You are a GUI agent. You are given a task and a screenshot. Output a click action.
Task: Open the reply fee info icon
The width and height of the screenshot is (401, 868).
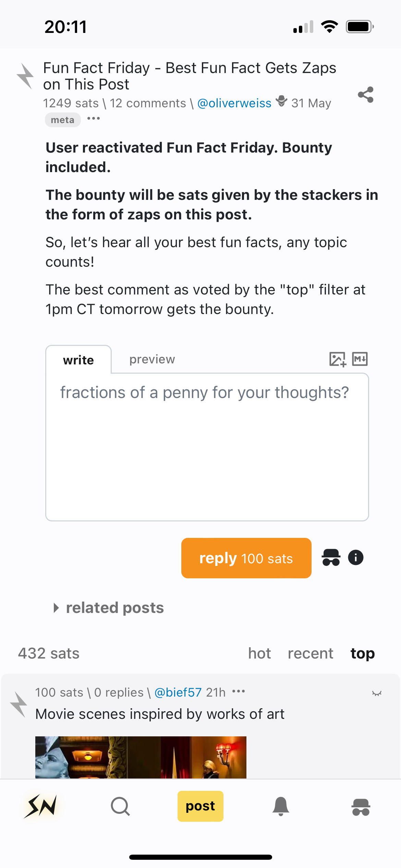[x=355, y=557]
